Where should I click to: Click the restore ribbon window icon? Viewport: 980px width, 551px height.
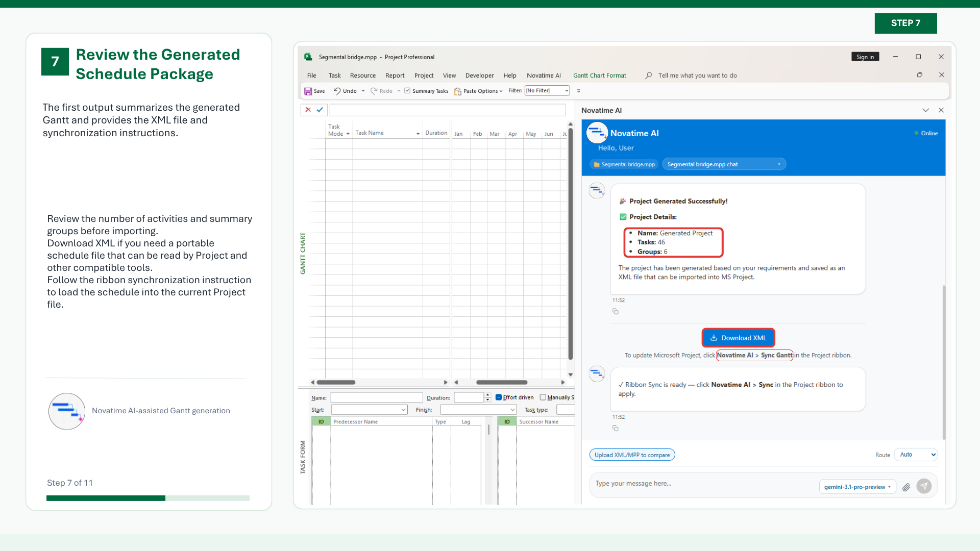[920, 75]
